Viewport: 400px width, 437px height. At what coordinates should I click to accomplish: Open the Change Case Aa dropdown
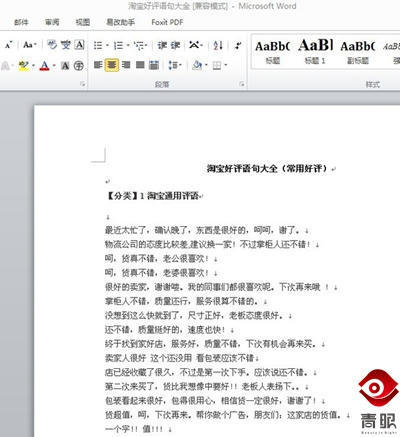point(30,45)
